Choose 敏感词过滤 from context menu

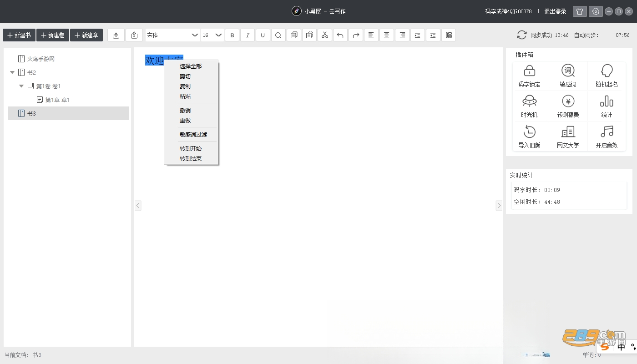click(x=191, y=134)
